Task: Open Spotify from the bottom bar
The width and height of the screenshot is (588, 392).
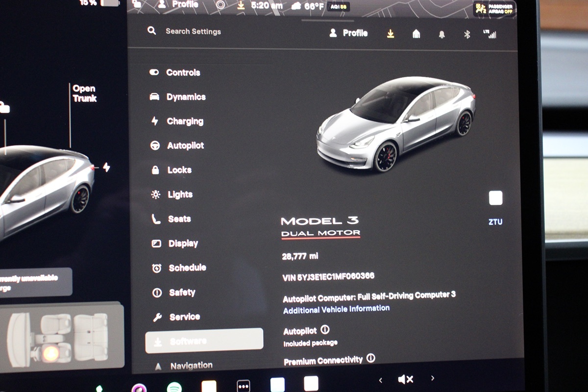Action: click(x=174, y=388)
